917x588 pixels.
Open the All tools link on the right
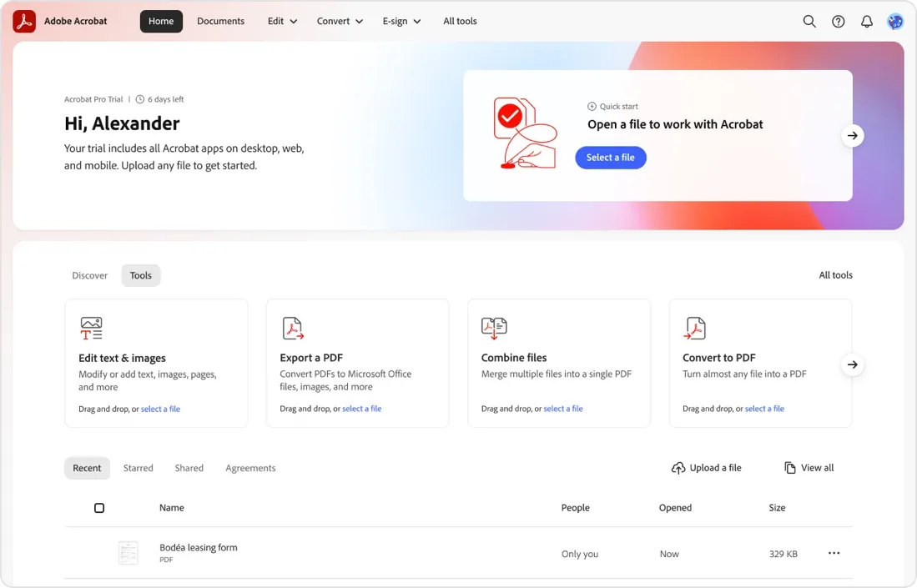(x=835, y=274)
